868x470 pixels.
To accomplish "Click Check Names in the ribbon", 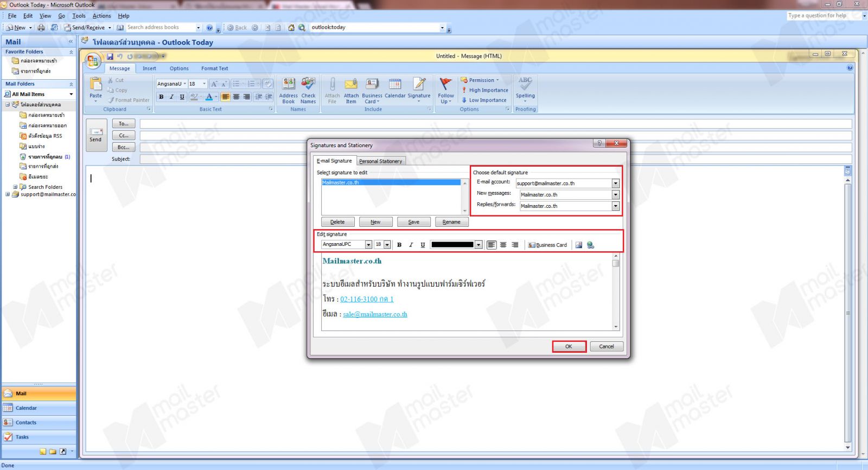I will pos(308,90).
